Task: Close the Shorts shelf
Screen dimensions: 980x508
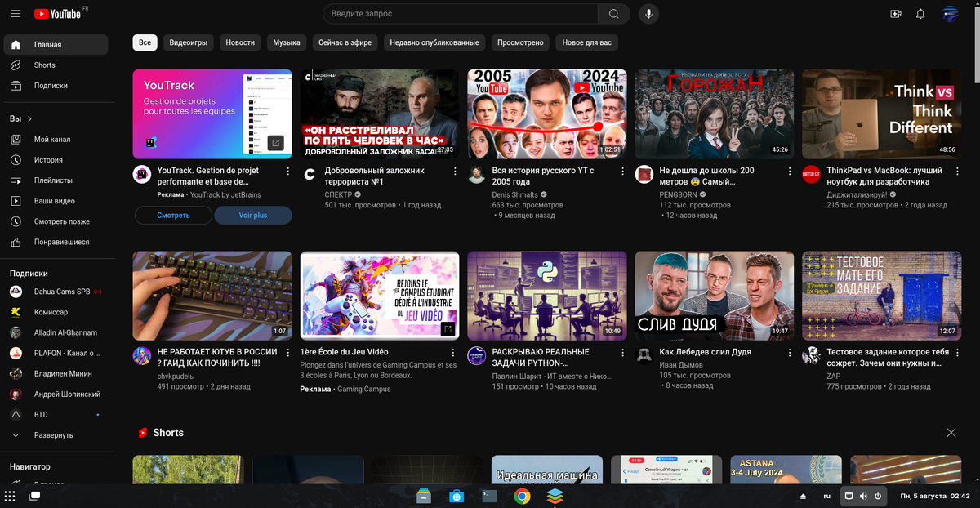Action: point(951,433)
